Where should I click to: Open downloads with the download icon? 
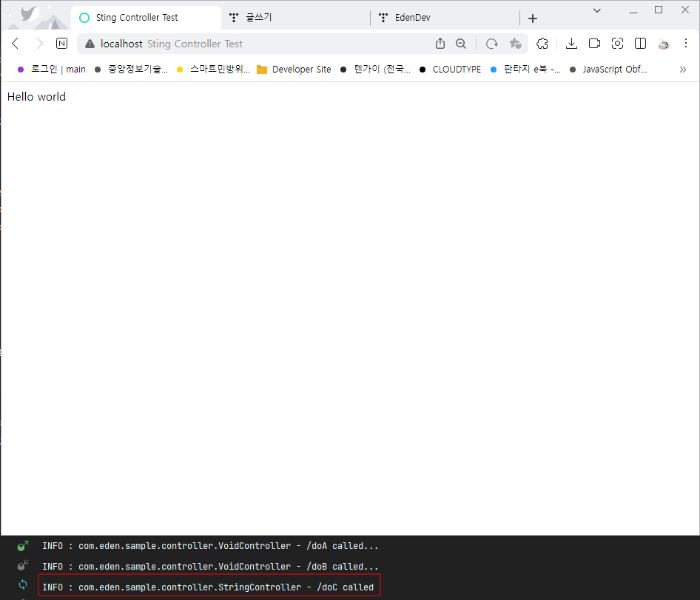[x=571, y=44]
